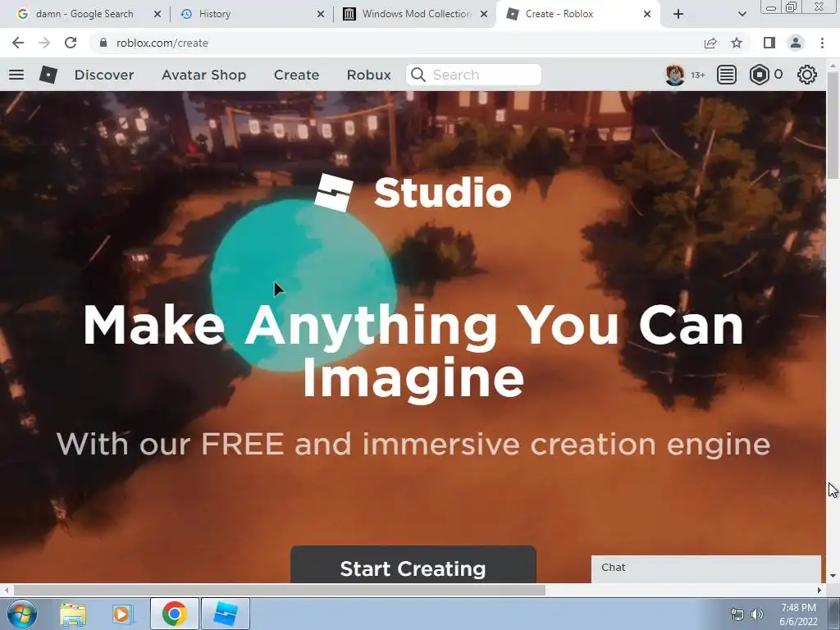This screenshot has width=840, height=630.
Task: Open the Create menu item
Action: pos(296,75)
